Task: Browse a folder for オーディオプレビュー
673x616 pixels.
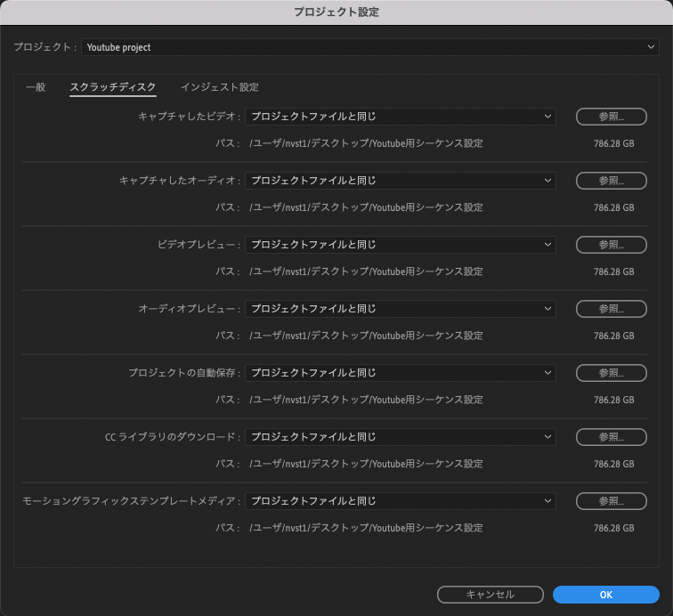Action: 612,309
